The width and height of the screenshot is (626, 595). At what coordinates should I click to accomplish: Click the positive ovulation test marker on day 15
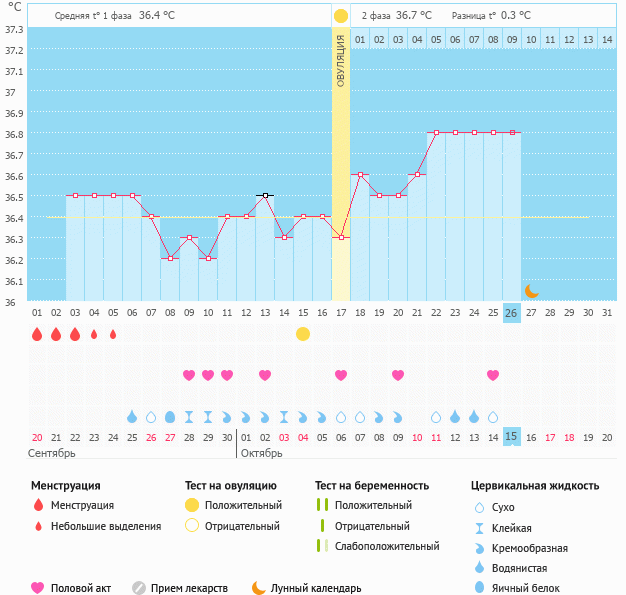pos(303,334)
